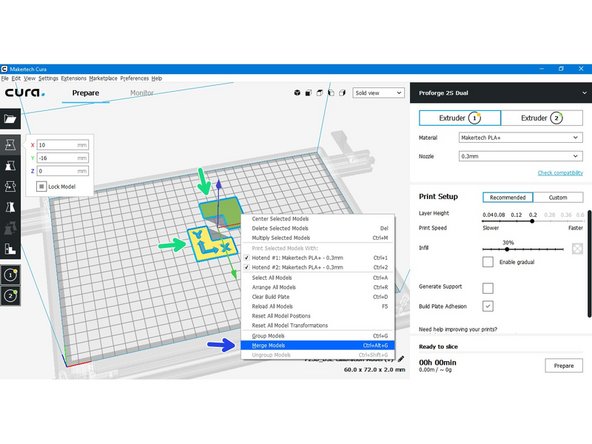Image resolution: width=592 pixels, height=444 pixels.
Task: Click the Prepare button to slice
Action: 564,365
